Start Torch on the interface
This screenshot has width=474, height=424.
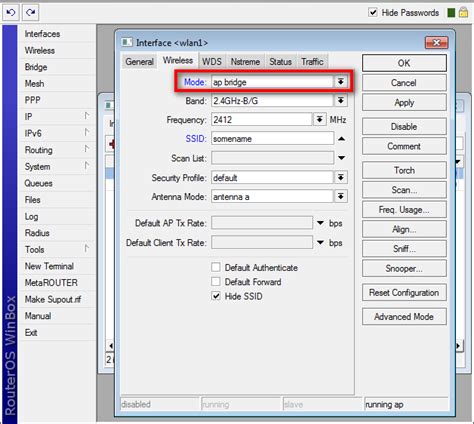[x=404, y=170]
